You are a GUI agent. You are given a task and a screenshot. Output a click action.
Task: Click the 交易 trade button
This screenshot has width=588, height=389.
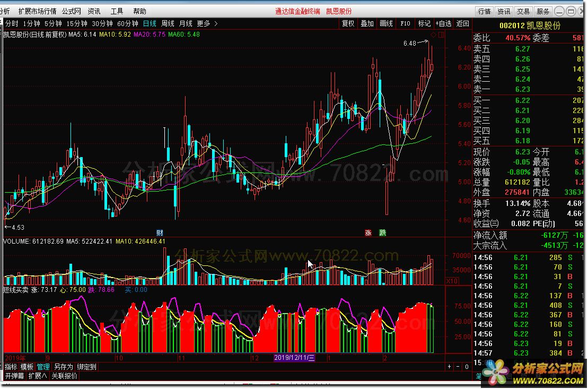pyautogui.click(x=523, y=12)
